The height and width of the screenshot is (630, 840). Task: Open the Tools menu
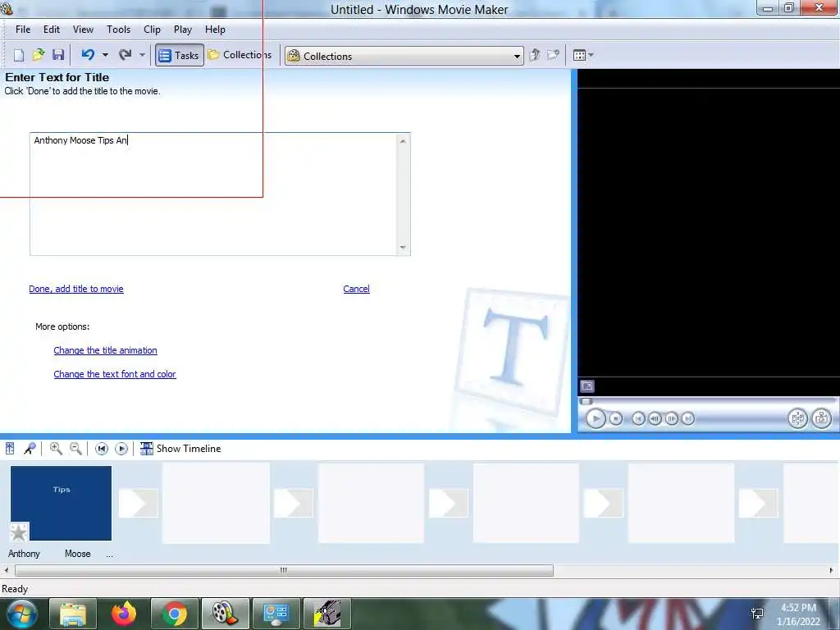118,30
